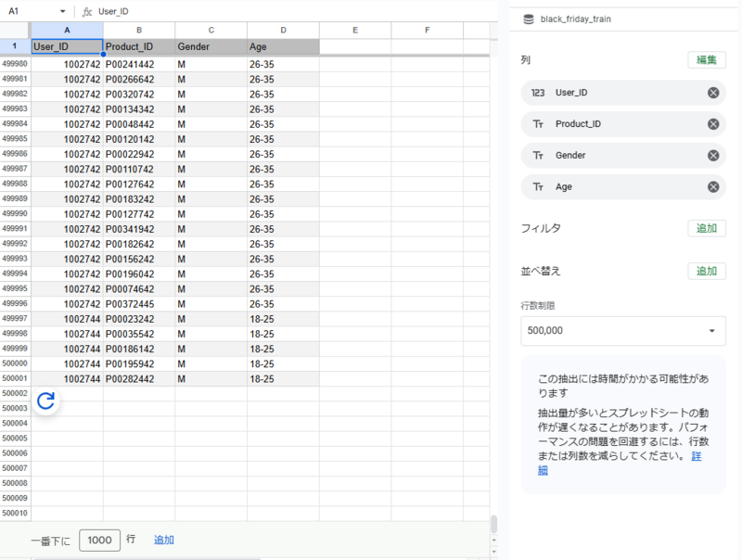
Task: Click the 1000 rows input field
Action: point(99,541)
